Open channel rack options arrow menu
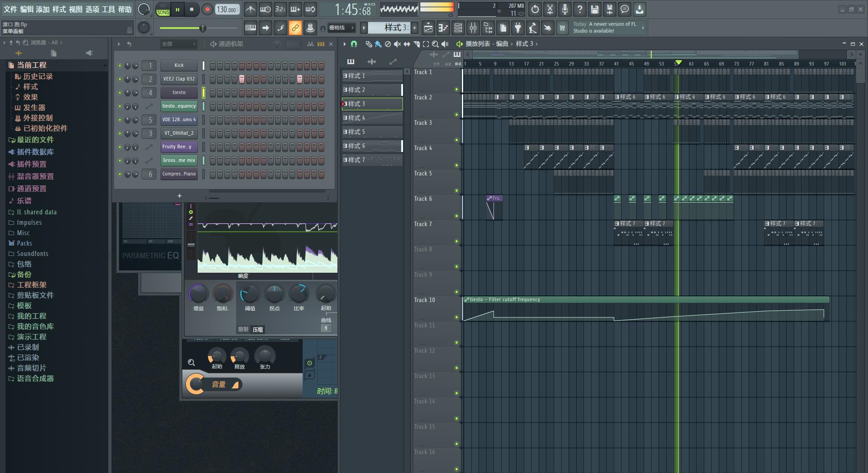Viewport: 868px width, 473px height. 119,44
